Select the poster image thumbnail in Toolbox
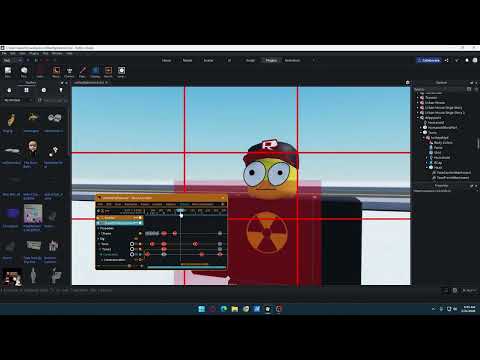The width and height of the screenshot is (480, 360). [33, 214]
